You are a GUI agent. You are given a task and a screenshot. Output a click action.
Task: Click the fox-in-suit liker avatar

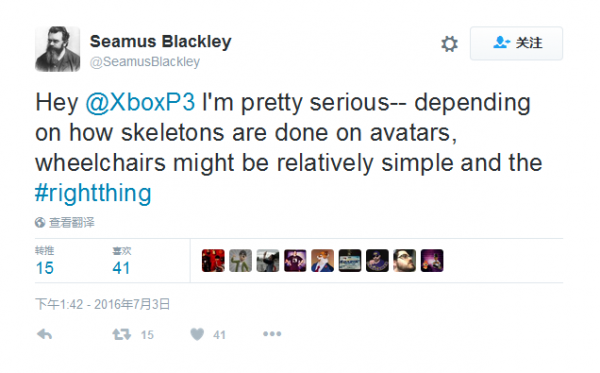322,261
